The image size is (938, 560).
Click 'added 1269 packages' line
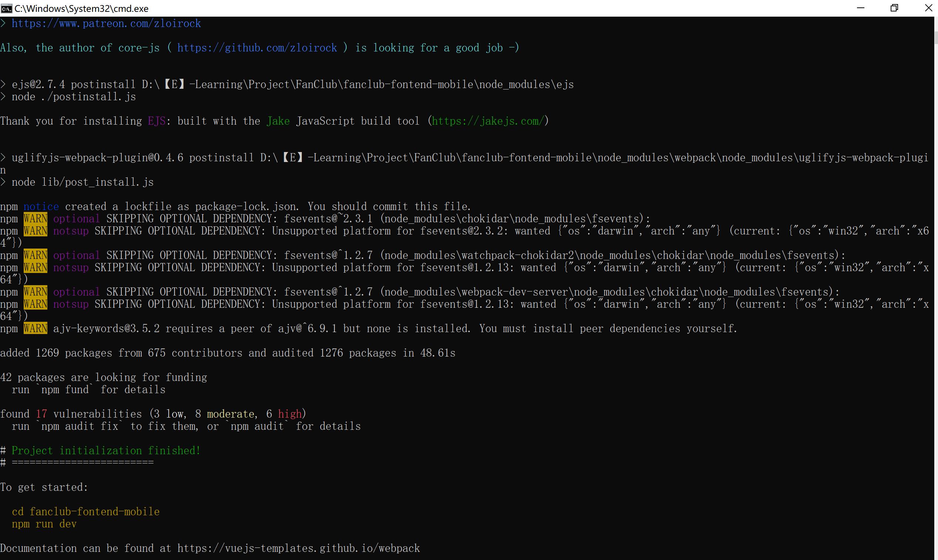[228, 353]
